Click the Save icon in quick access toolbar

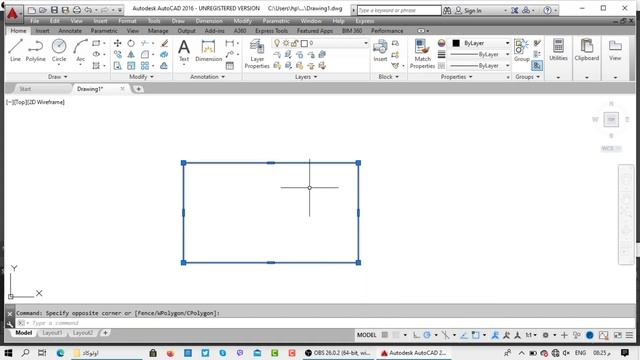[x=54, y=10]
